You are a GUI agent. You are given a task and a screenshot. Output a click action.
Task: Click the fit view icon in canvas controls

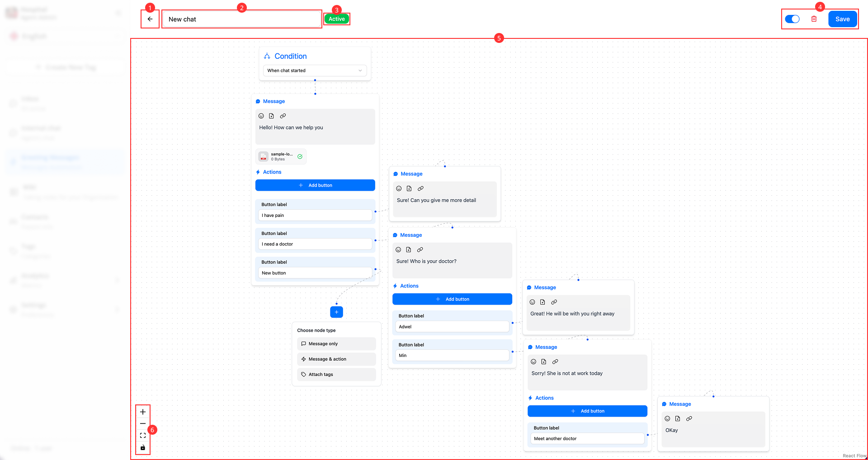click(142, 435)
